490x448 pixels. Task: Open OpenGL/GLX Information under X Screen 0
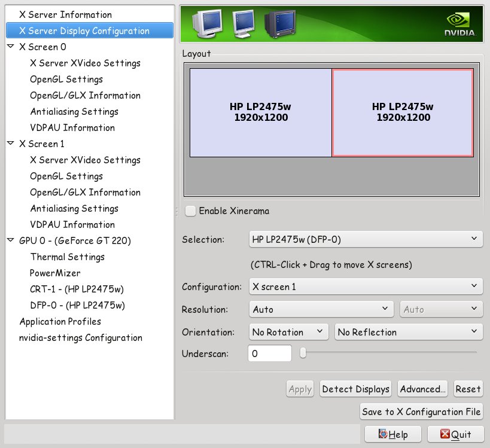[85, 95]
